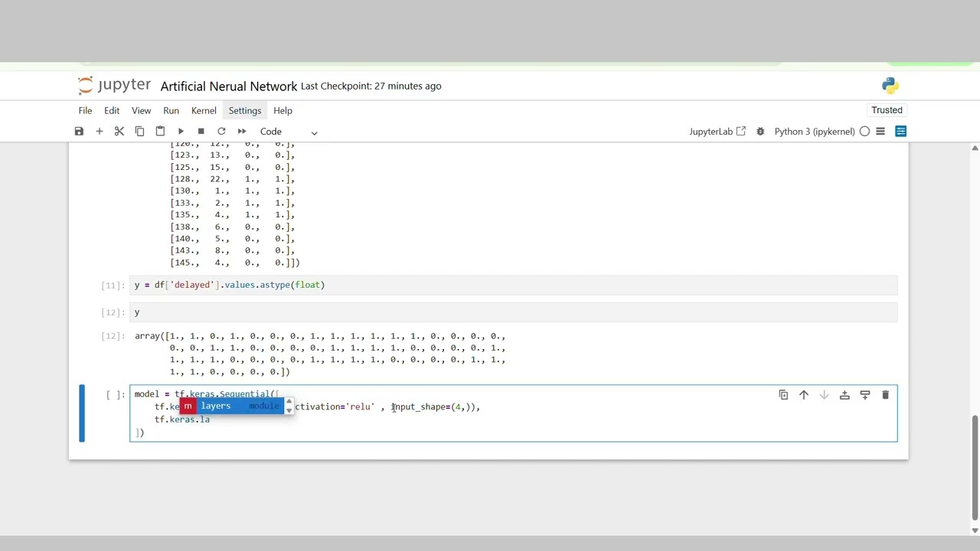
Task: Save the notebook with the disk icon
Action: pos(79,132)
